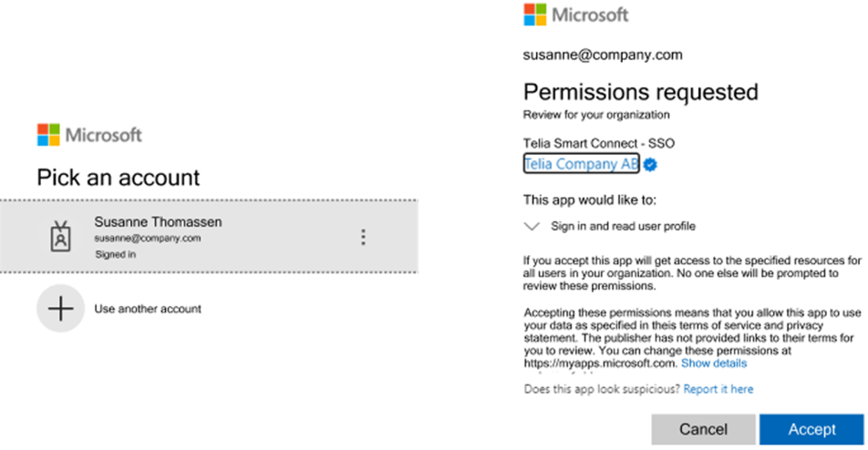Accept the requested permissions
This screenshot has width=868, height=450.
[811, 430]
